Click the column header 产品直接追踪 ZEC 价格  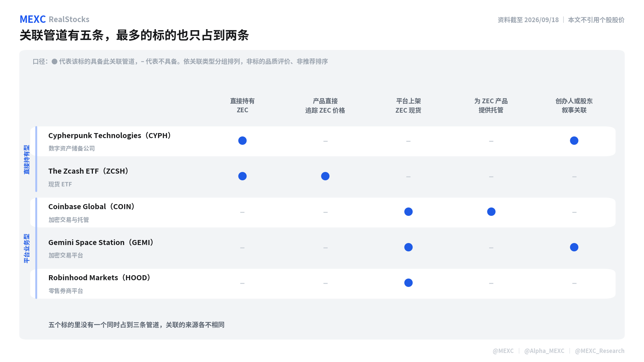(325, 106)
